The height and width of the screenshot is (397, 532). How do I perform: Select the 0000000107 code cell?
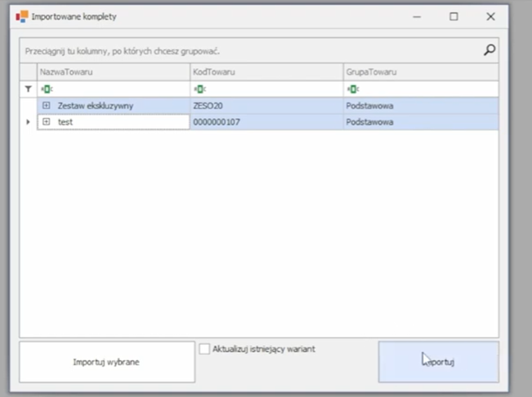coord(266,122)
